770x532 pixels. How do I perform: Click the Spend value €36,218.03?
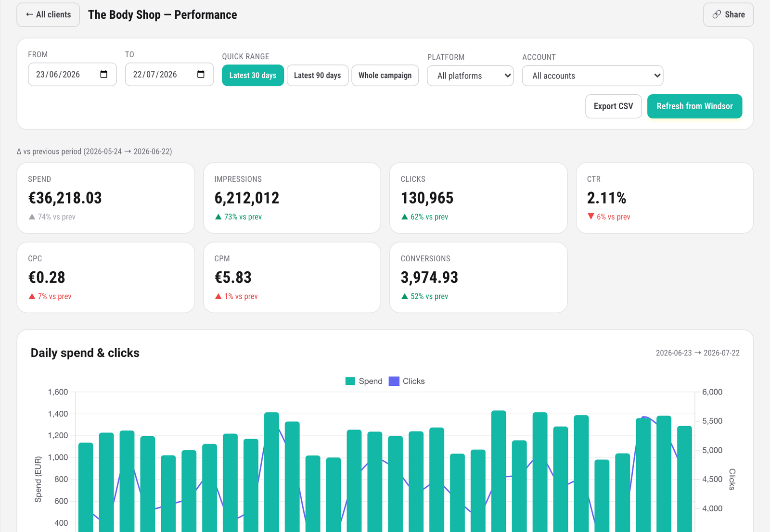pos(65,198)
